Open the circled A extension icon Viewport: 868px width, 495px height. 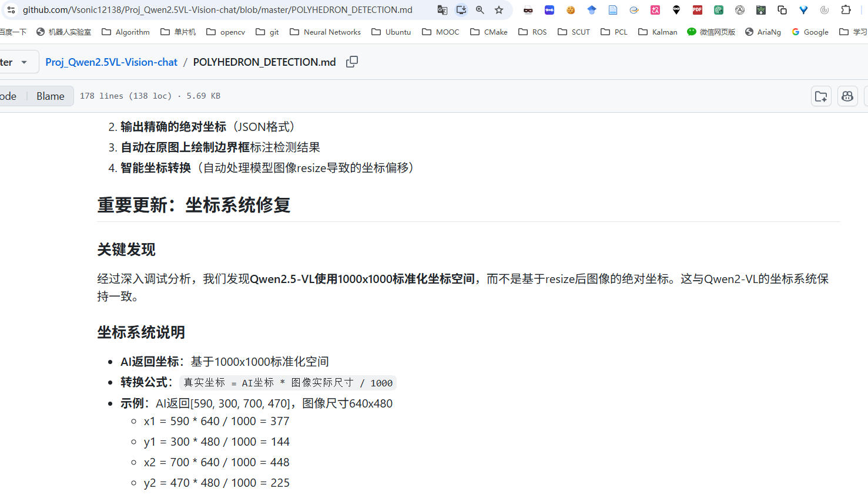[x=740, y=10]
